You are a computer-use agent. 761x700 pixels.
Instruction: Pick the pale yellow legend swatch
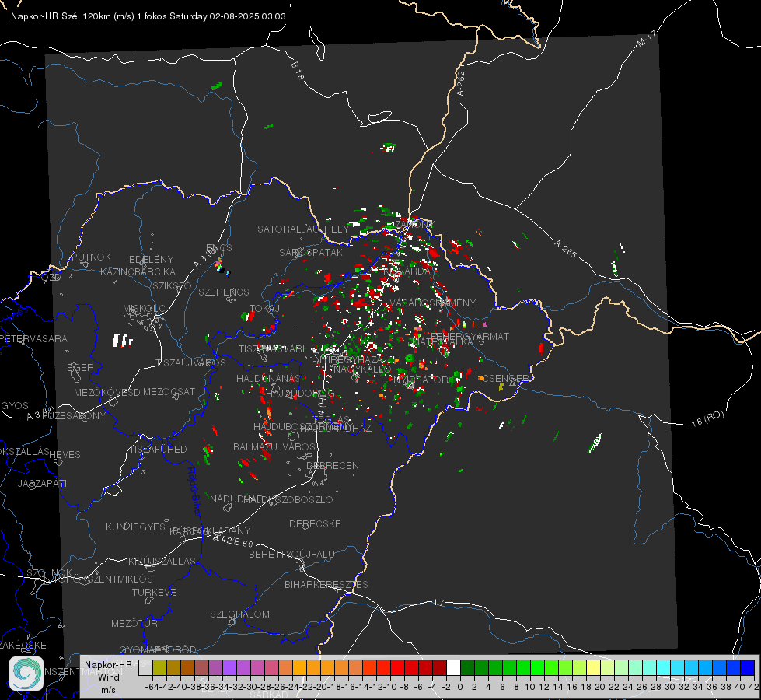coord(593,668)
